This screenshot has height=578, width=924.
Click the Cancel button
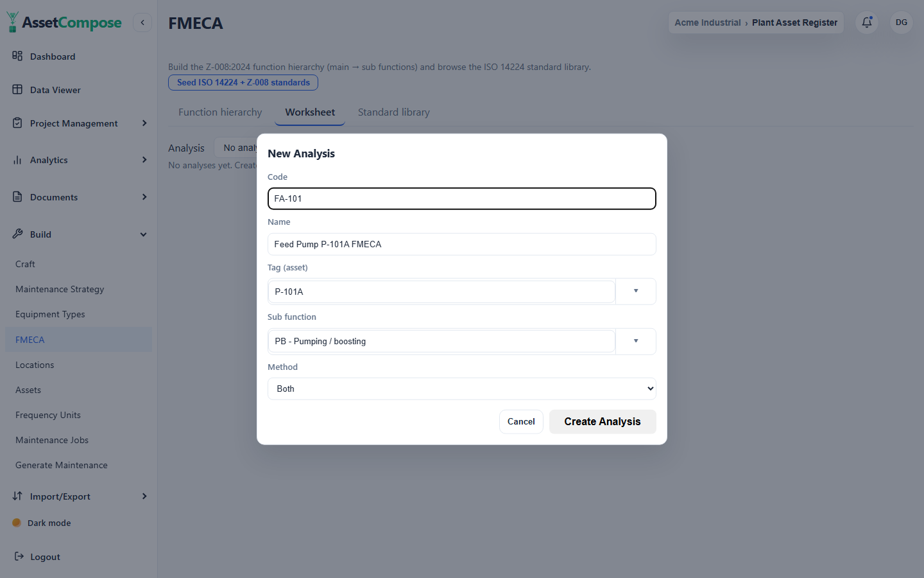(x=521, y=421)
